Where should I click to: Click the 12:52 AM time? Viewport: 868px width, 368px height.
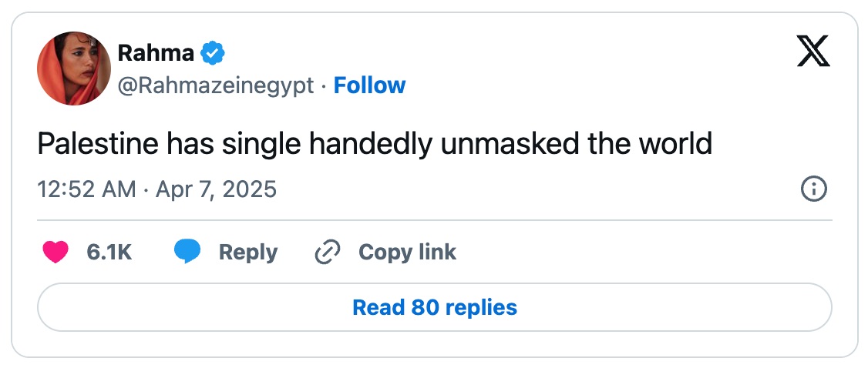click(x=87, y=189)
